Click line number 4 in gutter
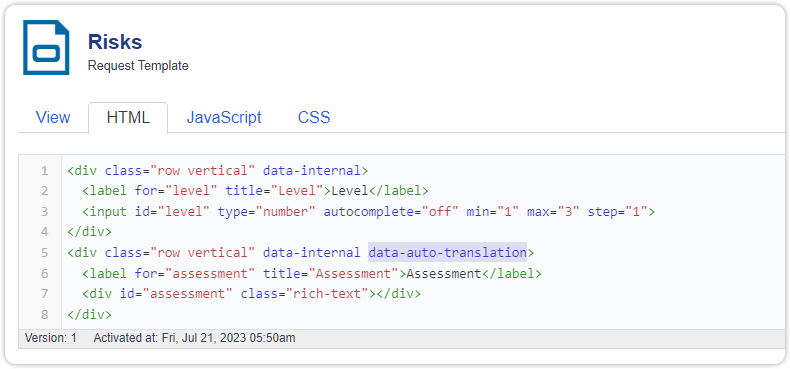 (x=44, y=232)
